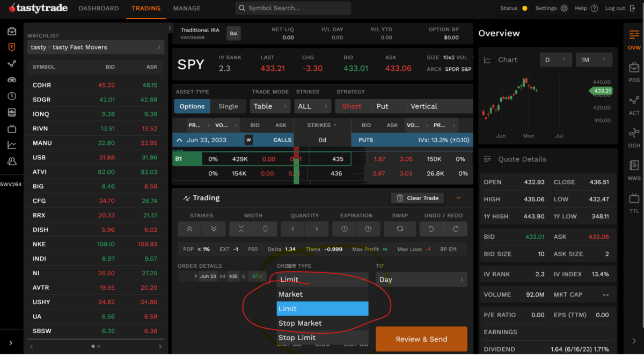This screenshot has height=359, width=644.
Task: Widen the spread width button
Action: 265,229
